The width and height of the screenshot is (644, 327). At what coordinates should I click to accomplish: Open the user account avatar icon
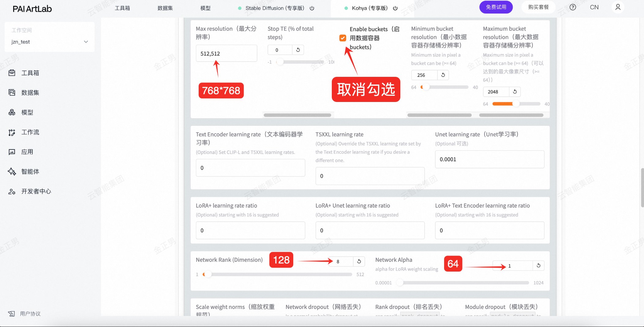(618, 7)
